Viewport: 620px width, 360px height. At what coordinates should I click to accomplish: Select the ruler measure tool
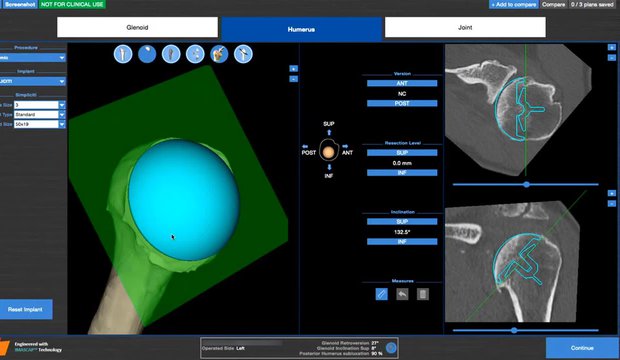click(x=382, y=294)
